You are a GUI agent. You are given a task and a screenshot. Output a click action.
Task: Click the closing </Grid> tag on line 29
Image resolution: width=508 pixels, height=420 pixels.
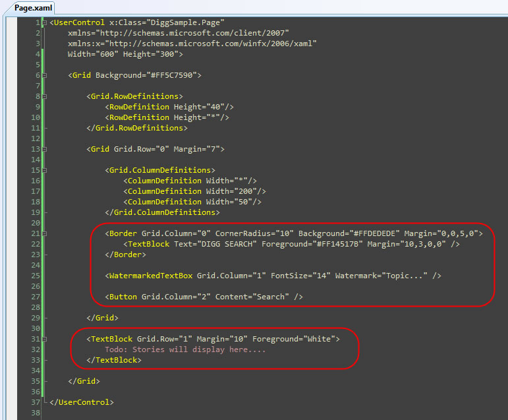point(102,318)
